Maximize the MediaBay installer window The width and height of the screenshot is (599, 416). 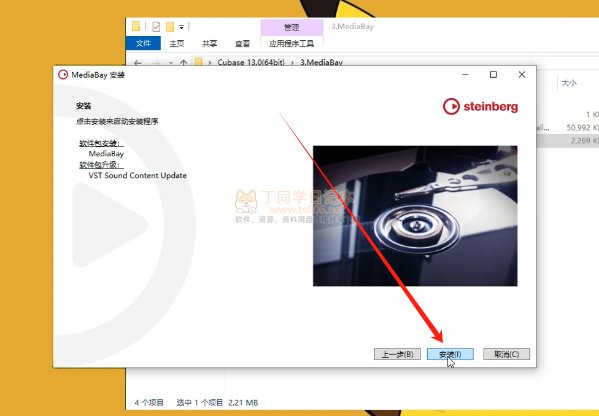click(x=493, y=74)
